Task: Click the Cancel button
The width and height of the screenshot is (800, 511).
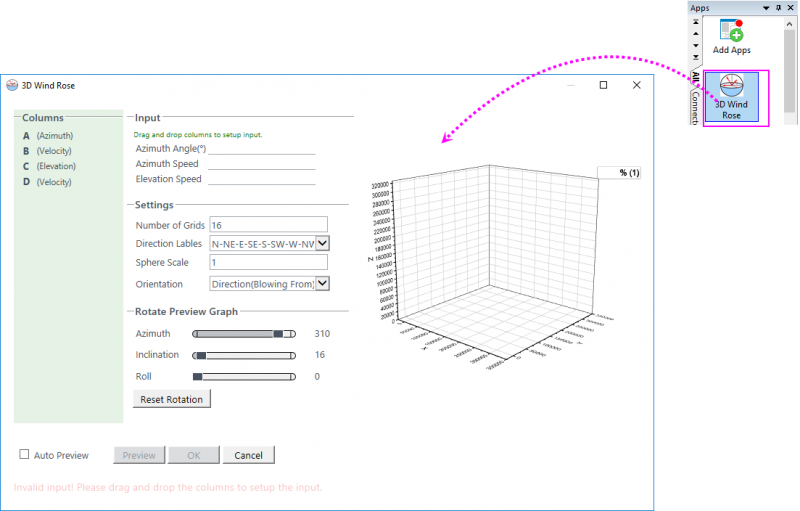Action: pos(248,455)
